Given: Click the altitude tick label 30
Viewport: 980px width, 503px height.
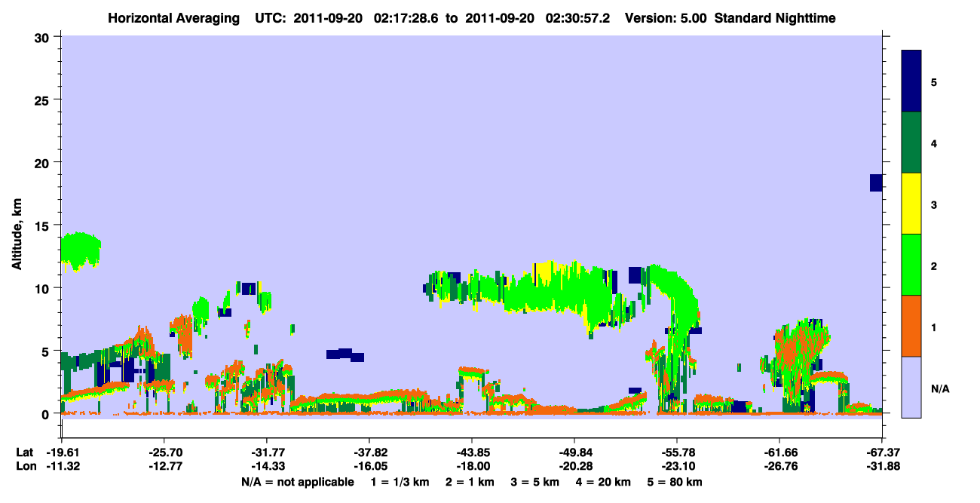Looking at the screenshot, I should [x=44, y=37].
